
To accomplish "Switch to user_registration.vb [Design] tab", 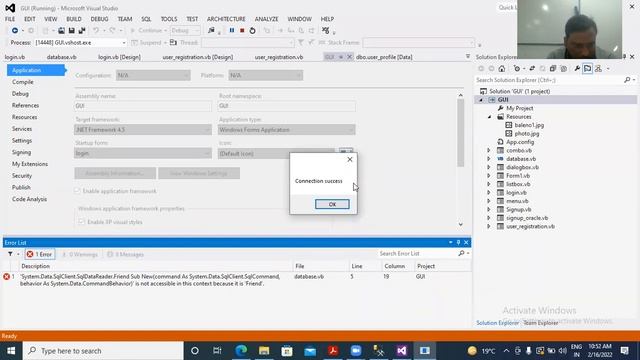I will click(x=198, y=57).
